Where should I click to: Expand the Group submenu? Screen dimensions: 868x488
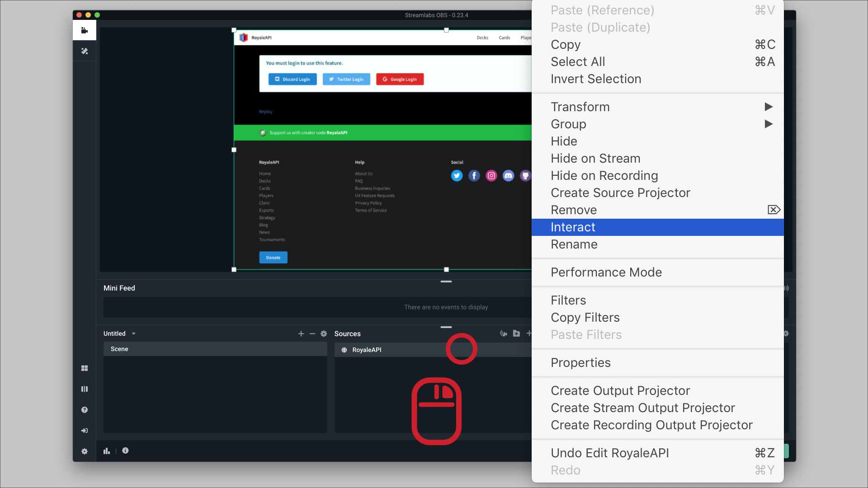658,124
